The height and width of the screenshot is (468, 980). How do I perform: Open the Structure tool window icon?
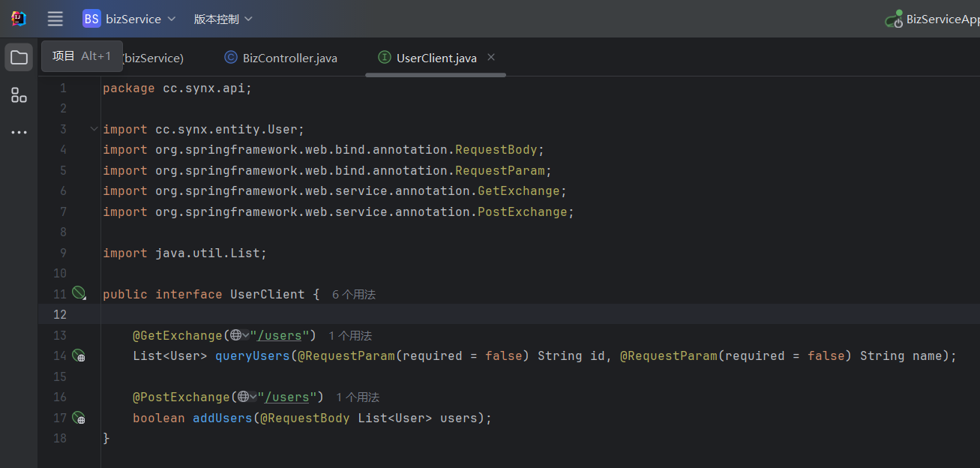coord(19,95)
